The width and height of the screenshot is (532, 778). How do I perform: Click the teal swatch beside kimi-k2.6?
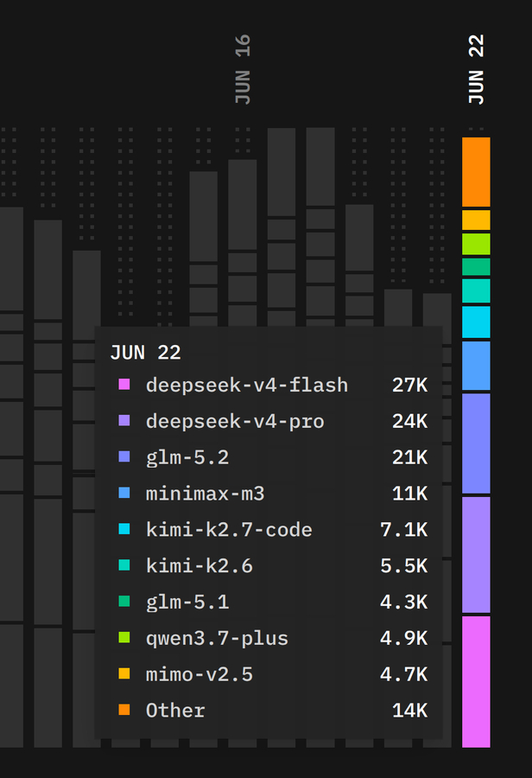click(124, 565)
